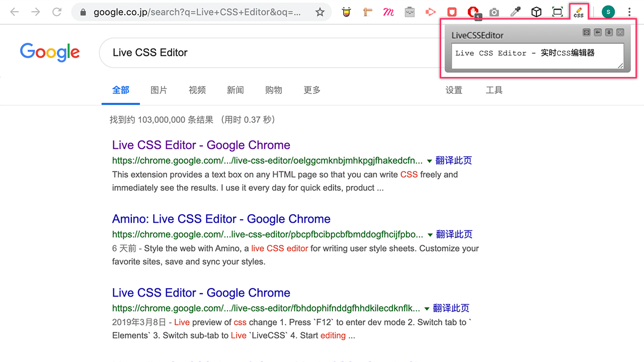Expand options arrow for first search result
Image resolution: width=644 pixels, height=362 pixels.
coord(429,161)
